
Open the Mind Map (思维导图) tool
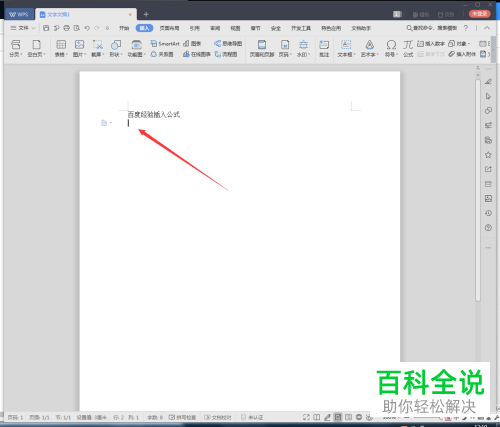[x=228, y=44]
